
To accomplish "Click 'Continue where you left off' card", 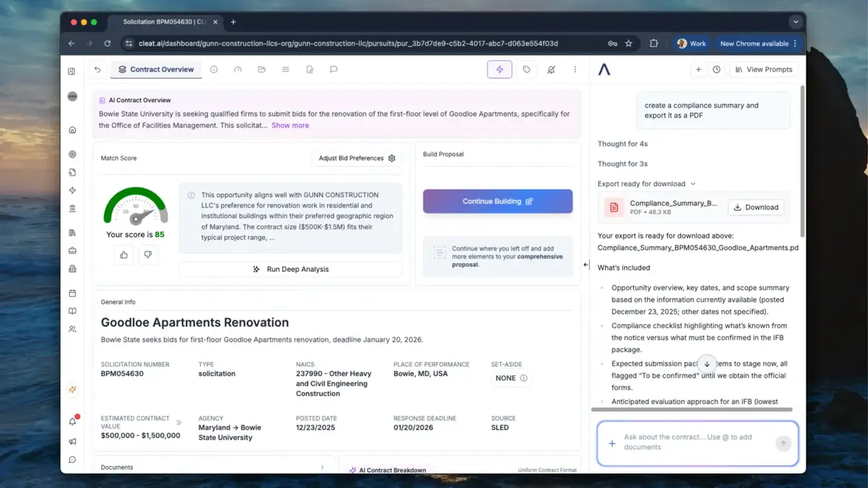I will [x=498, y=256].
